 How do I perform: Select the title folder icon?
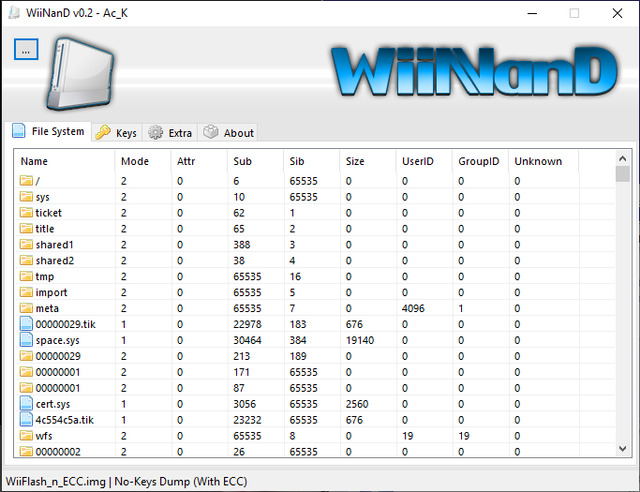pyautogui.click(x=26, y=228)
